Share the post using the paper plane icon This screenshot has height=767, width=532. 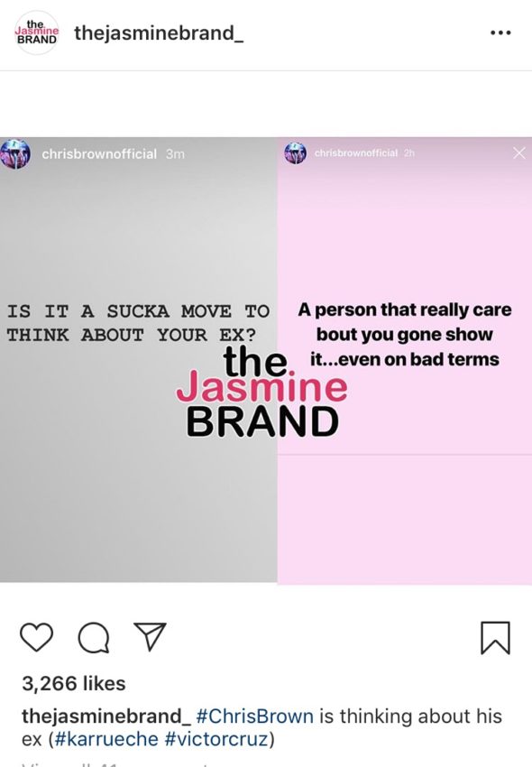(150, 636)
